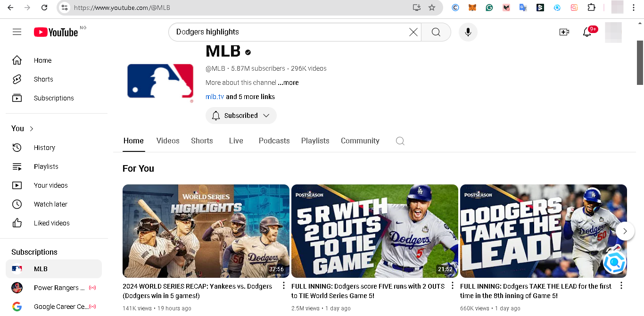This screenshot has width=644, height=316.
Task: Expand the You section chevron
Action: [x=32, y=129]
